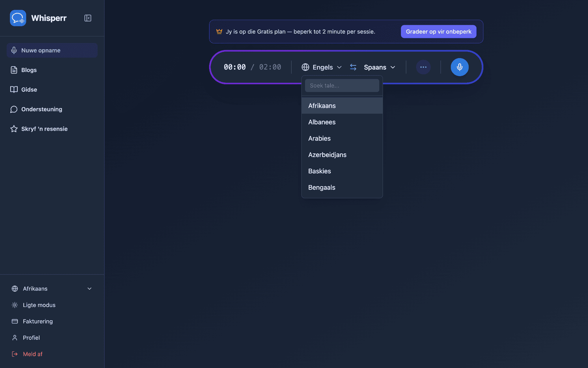This screenshot has width=588, height=368.
Task: Pick Arabies from the list
Action: click(342, 138)
